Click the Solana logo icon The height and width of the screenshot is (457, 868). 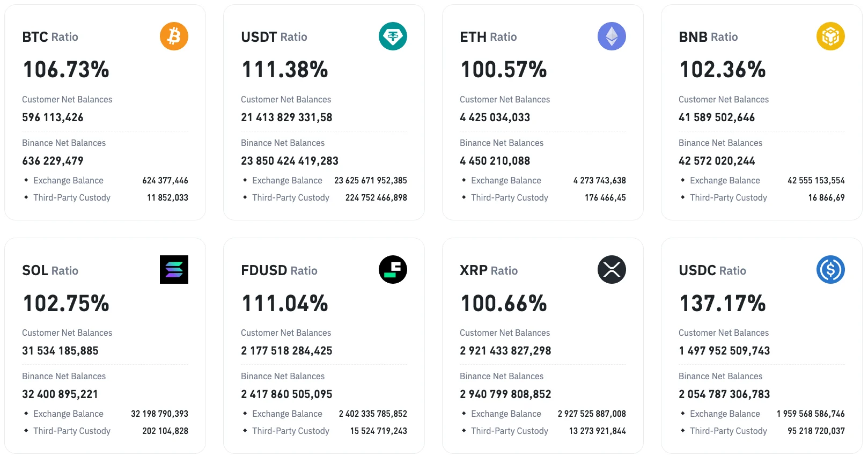coord(174,270)
